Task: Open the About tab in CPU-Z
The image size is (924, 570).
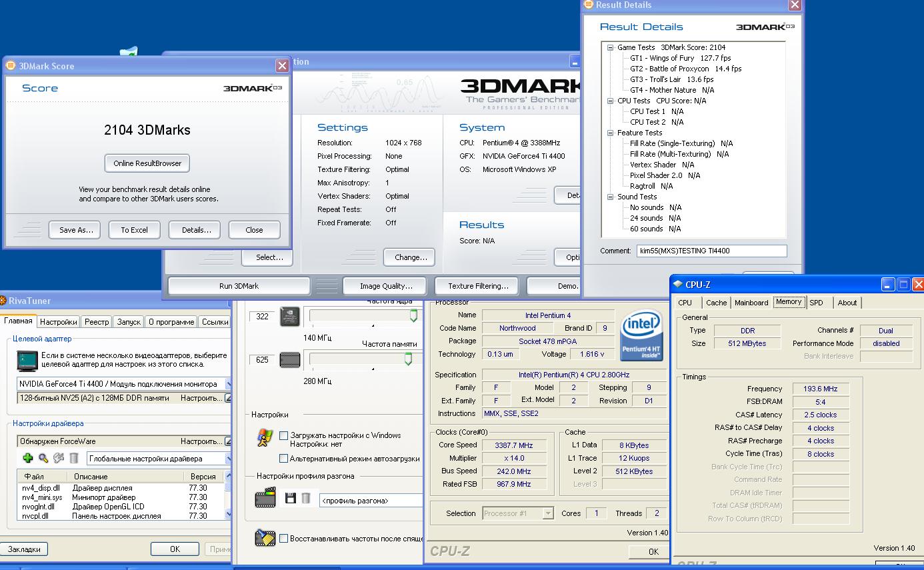Action: click(847, 303)
